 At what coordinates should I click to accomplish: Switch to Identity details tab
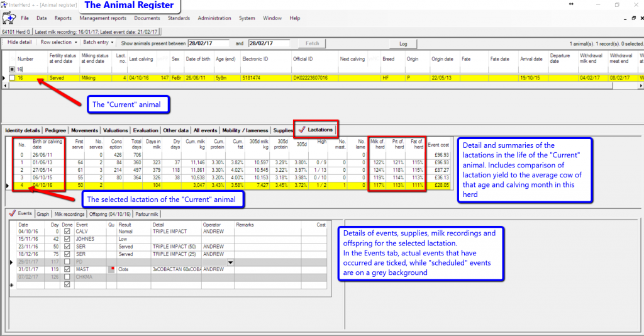pyautogui.click(x=23, y=131)
